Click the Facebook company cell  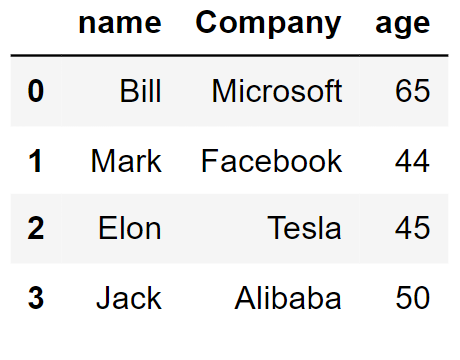[x=272, y=161]
